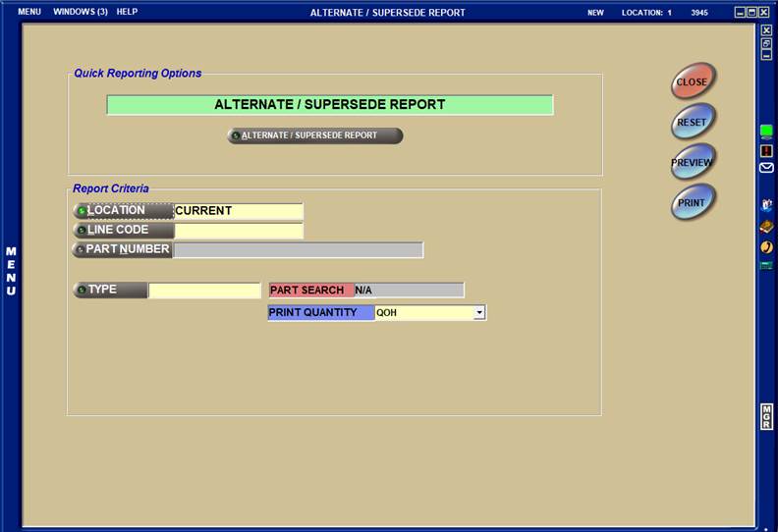Click the Preview oval button

(693, 162)
